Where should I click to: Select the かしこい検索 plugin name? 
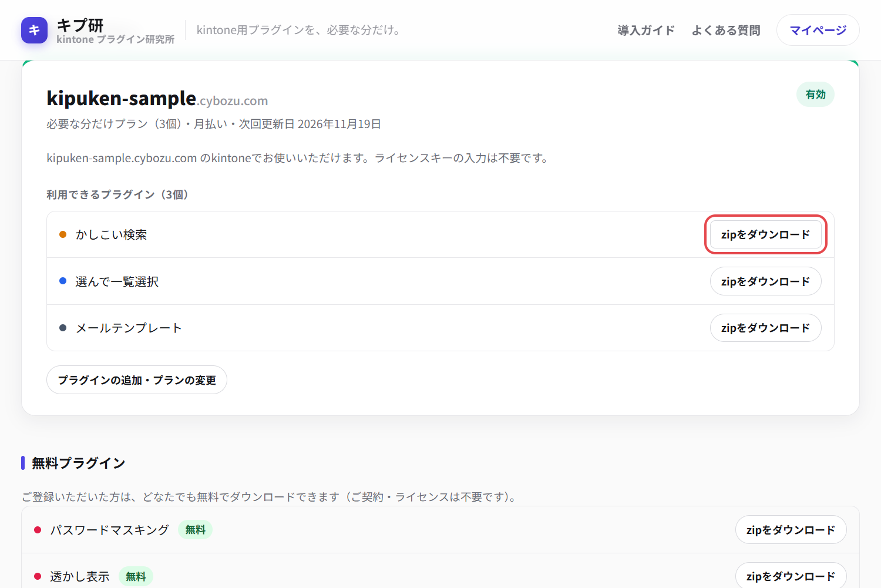point(112,234)
